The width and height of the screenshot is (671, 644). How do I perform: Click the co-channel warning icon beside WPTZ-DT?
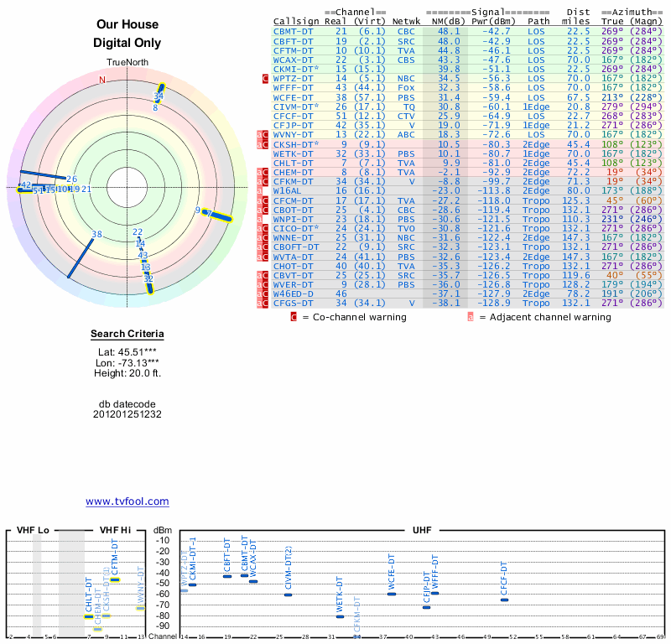(x=265, y=78)
